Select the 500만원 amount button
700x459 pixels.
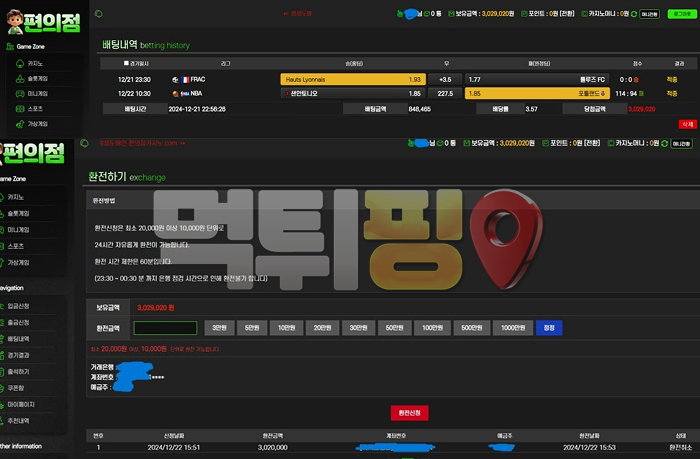point(472,328)
